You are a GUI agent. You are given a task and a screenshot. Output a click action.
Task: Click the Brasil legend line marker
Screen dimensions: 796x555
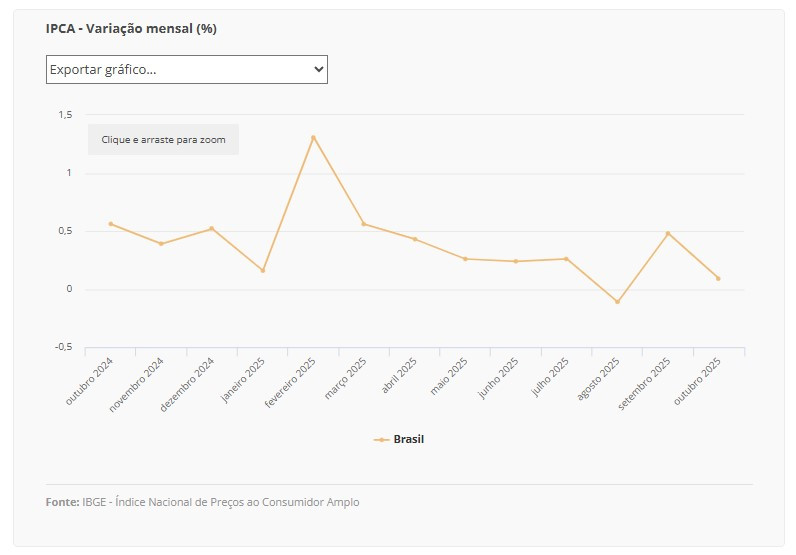381,439
